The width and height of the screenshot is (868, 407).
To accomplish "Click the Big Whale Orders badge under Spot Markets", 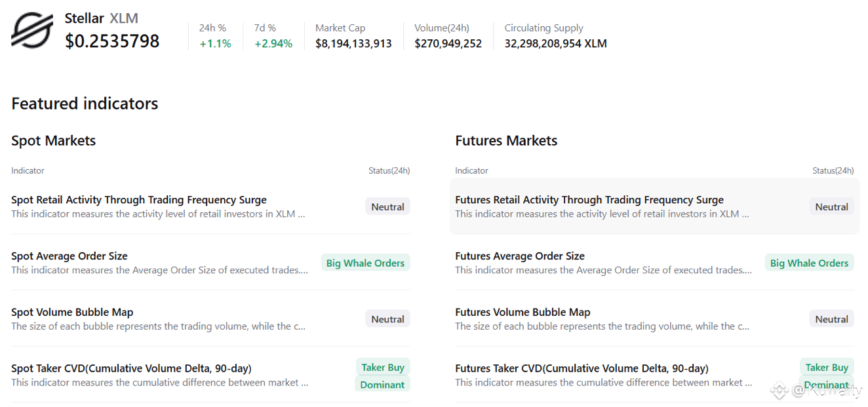I will [x=365, y=263].
